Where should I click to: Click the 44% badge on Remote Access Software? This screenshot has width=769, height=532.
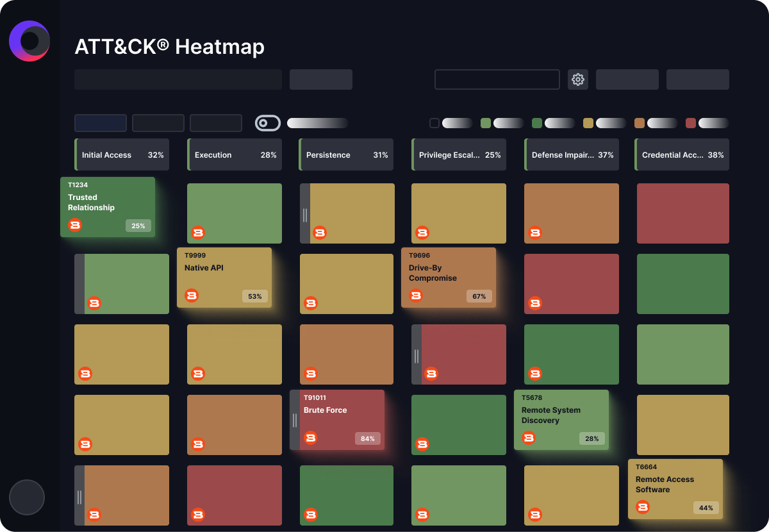706,508
